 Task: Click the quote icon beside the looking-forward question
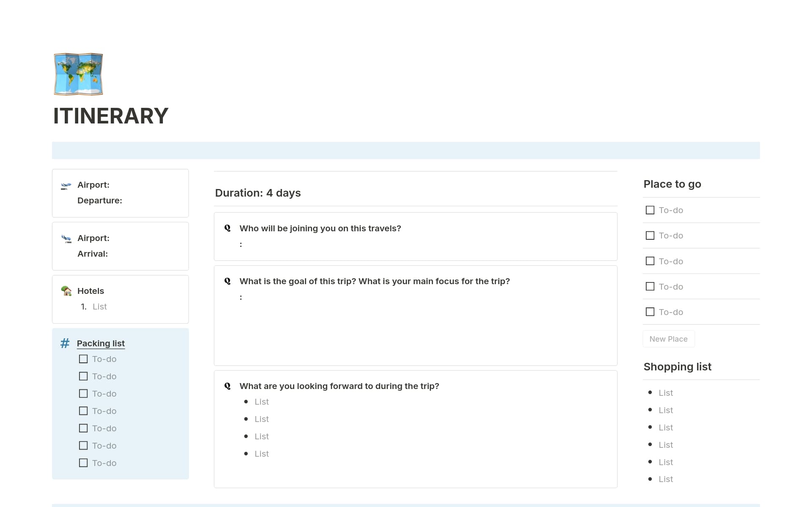228,386
